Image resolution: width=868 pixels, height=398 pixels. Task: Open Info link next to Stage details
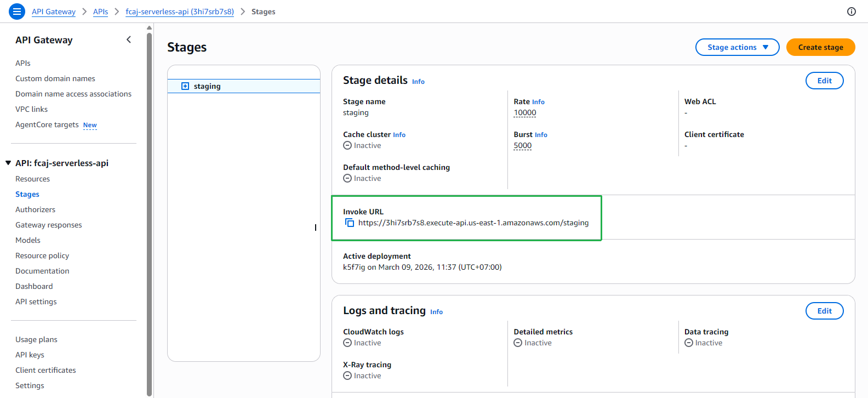point(418,82)
